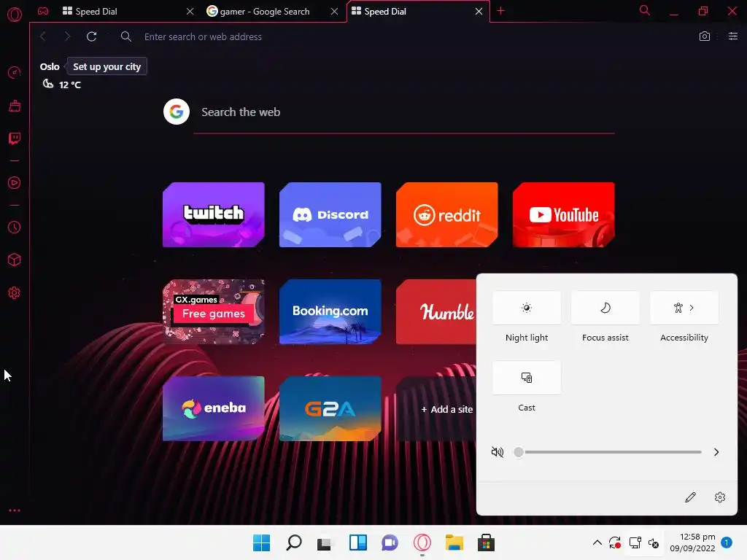Open Widgets on taskbar
Image resolution: width=747 pixels, height=560 pixels.
tap(358, 542)
